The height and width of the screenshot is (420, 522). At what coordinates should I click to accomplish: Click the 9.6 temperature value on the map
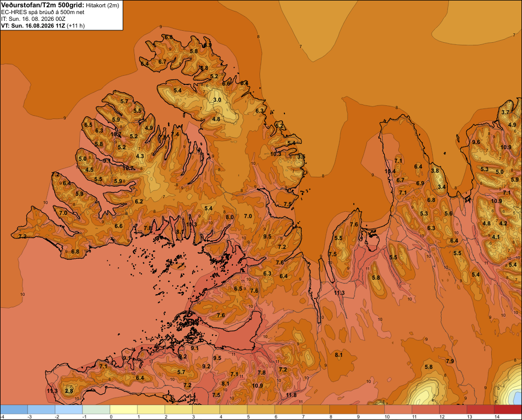click(476, 142)
